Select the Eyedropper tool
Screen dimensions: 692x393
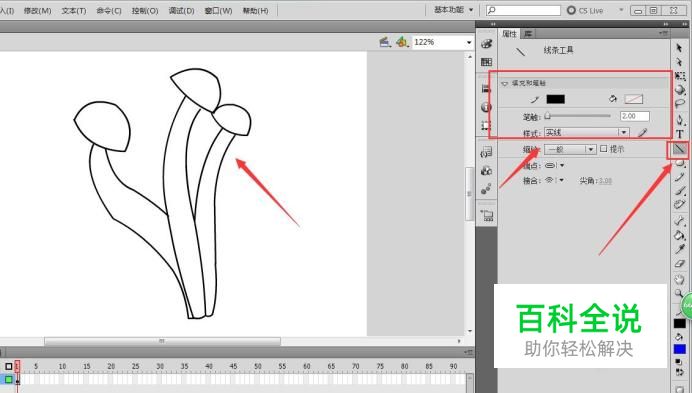680,249
